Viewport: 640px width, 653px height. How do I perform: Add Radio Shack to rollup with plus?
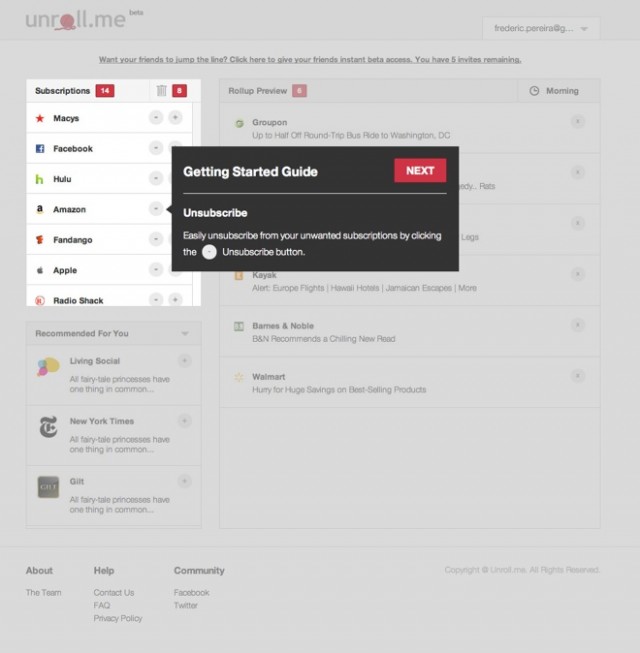[175, 299]
